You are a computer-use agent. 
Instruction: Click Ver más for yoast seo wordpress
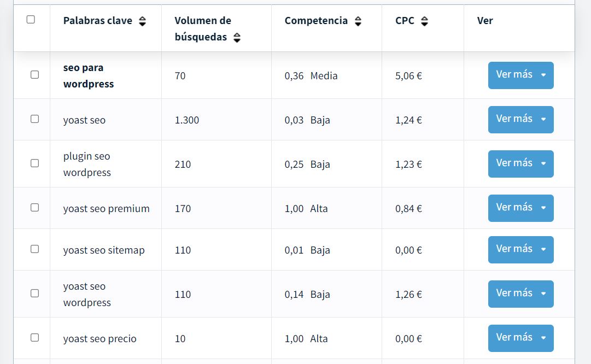click(x=514, y=293)
